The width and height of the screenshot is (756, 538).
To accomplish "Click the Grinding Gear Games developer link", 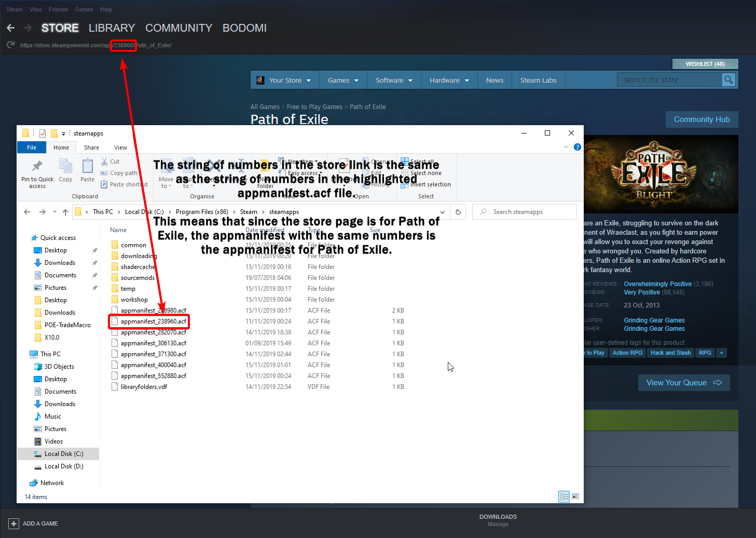I will coord(654,320).
